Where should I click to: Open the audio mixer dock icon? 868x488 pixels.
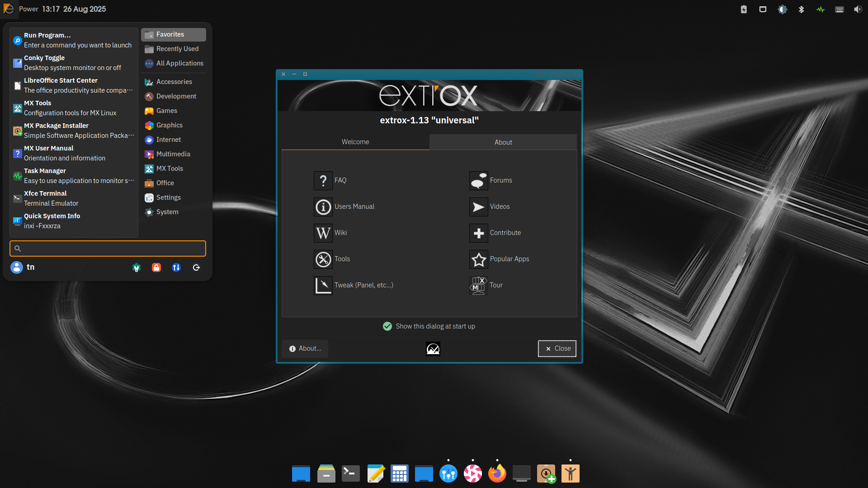point(448,474)
